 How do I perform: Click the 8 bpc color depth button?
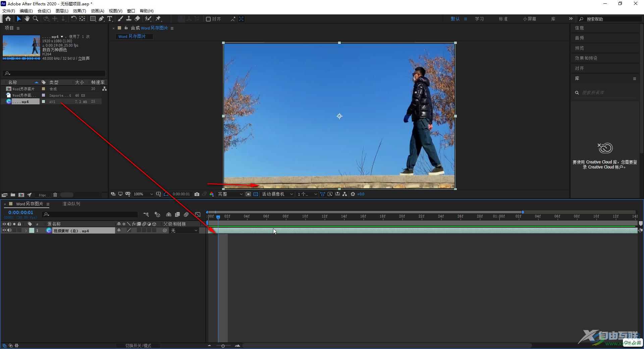(42, 195)
